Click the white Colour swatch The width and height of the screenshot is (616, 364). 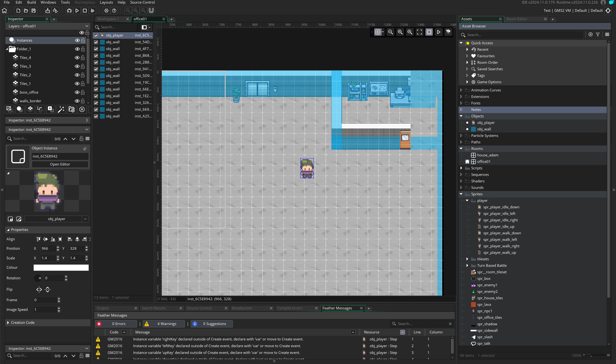61,267
